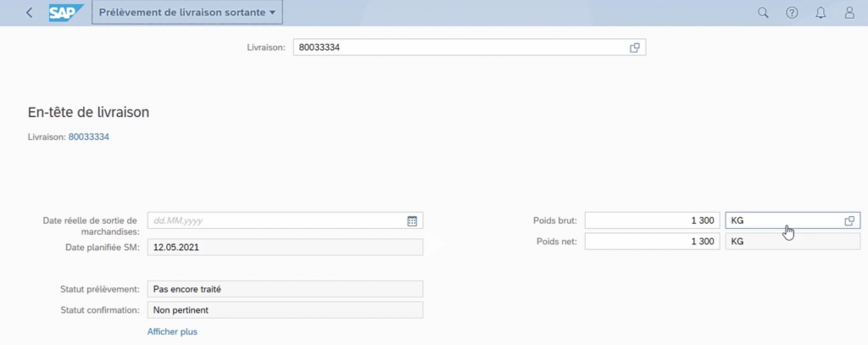Click the SAP logo
The image size is (868, 345).
click(x=65, y=13)
